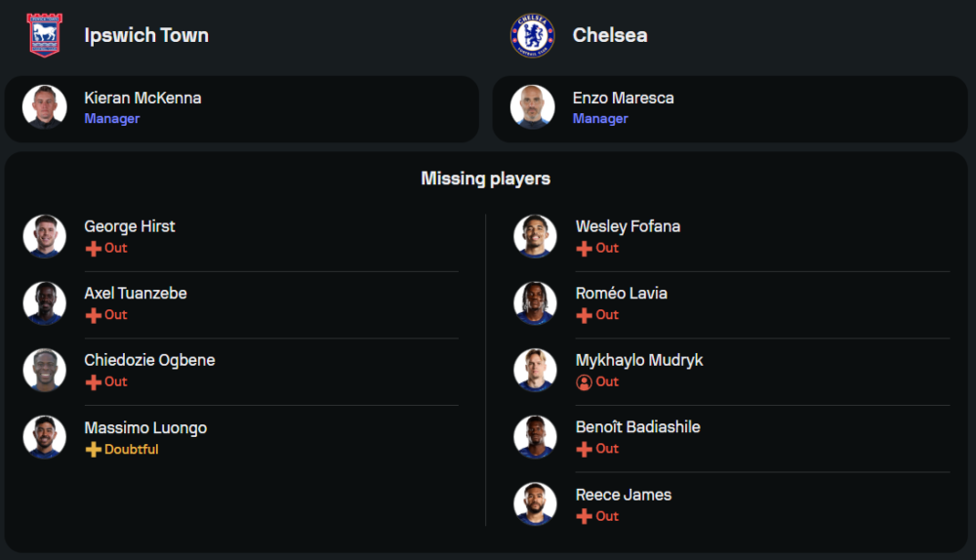Click the red injury icon beside George Hirst
Image resolution: width=976 pixels, height=560 pixels.
(x=94, y=249)
